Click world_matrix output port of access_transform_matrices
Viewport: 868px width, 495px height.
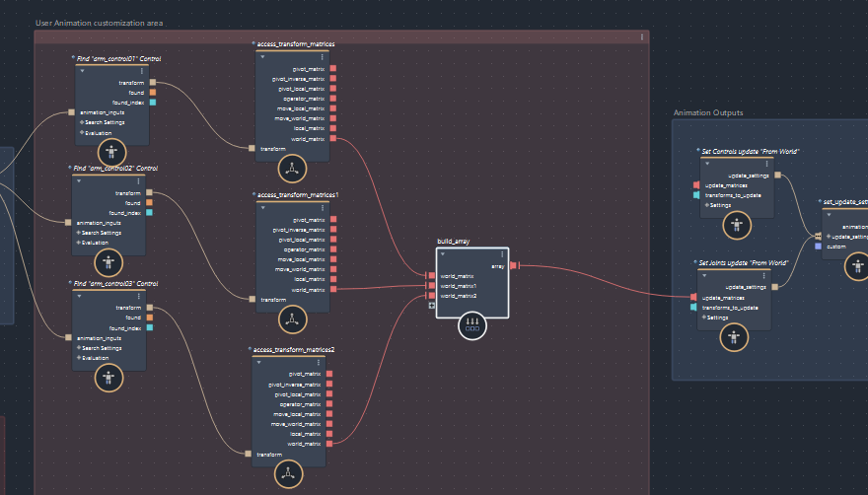pyautogui.click(x=333, y=138)
